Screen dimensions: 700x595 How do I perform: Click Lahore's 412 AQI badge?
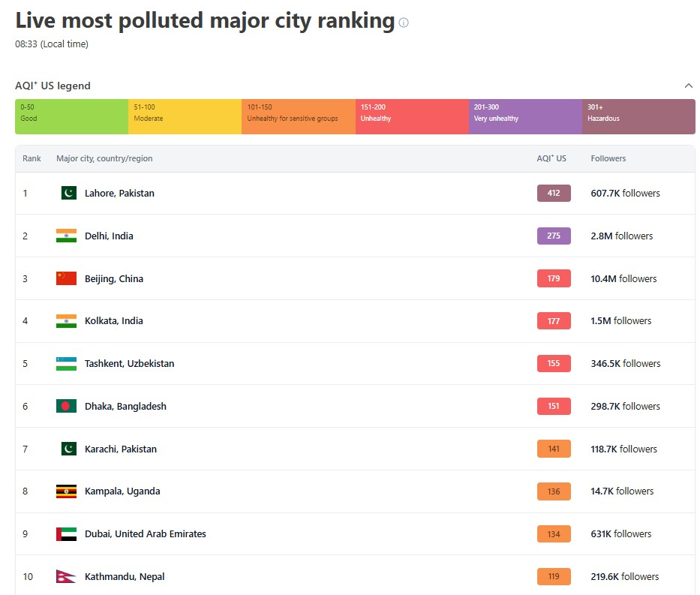[554, 194]
